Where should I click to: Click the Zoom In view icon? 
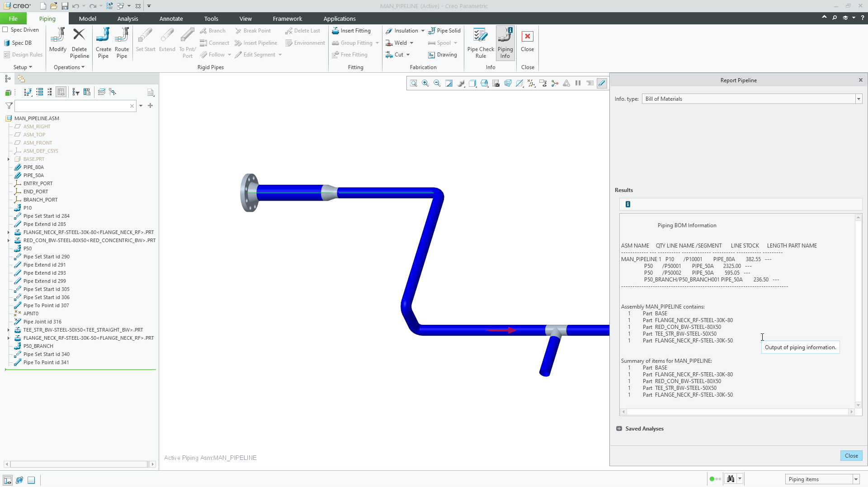(x=425, y=83)
